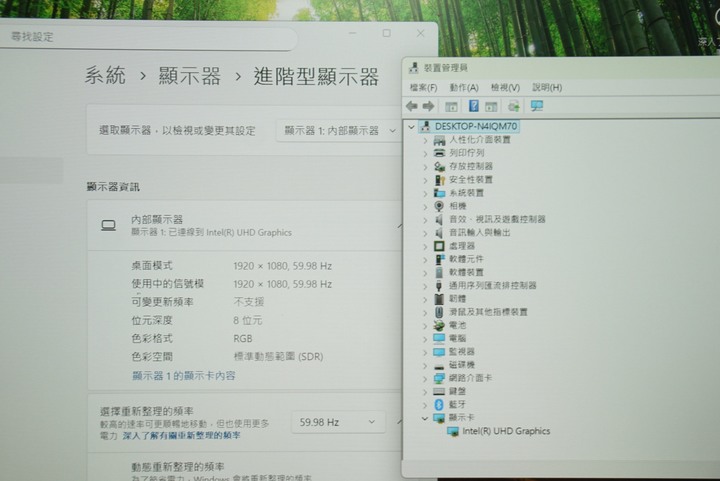
Task: Go to 顯示器 in the Settings breadcrumb
Action: pyautogui.click(x=190, y=76)
